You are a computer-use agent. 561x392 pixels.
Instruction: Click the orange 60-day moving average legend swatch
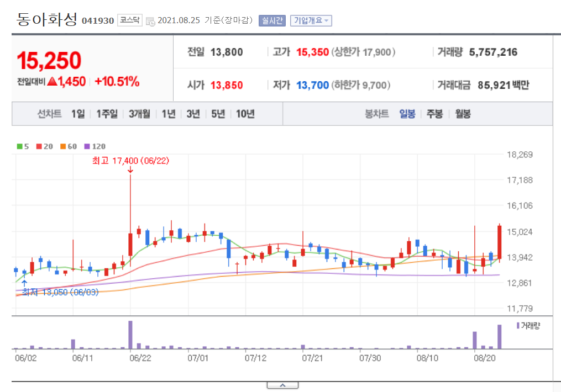(63, 146)
